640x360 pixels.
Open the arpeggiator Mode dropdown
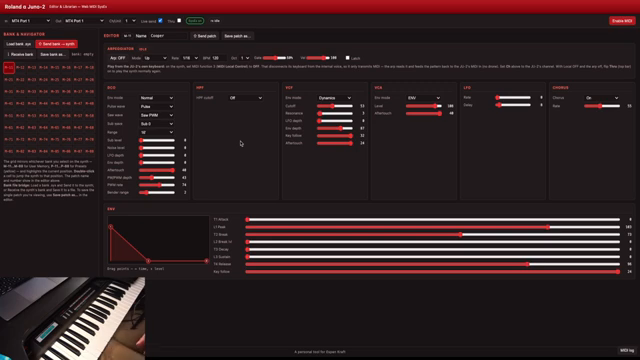pos(155,58)
